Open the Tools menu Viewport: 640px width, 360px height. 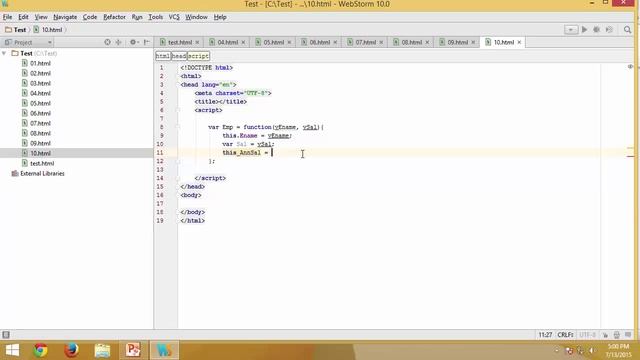pos(155,17)
